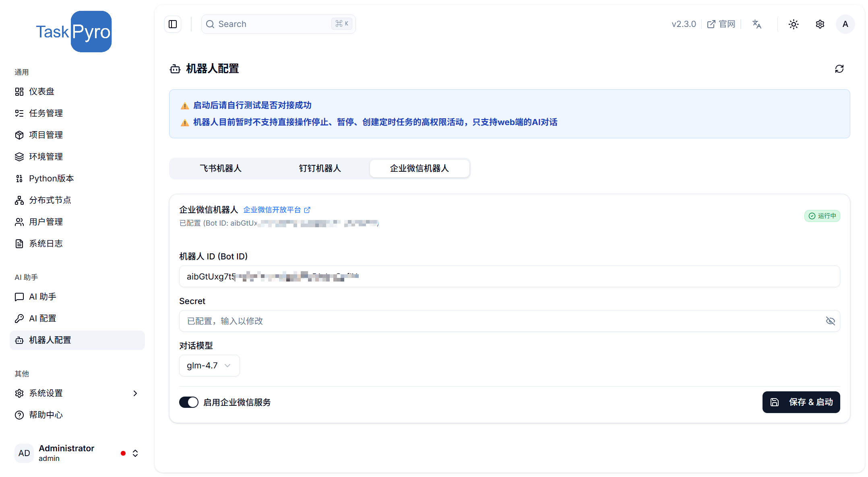Click the 保存 & 启动 button
Image resolution: width=868 pixels, height=477 pixels.
tap(801, 402)
